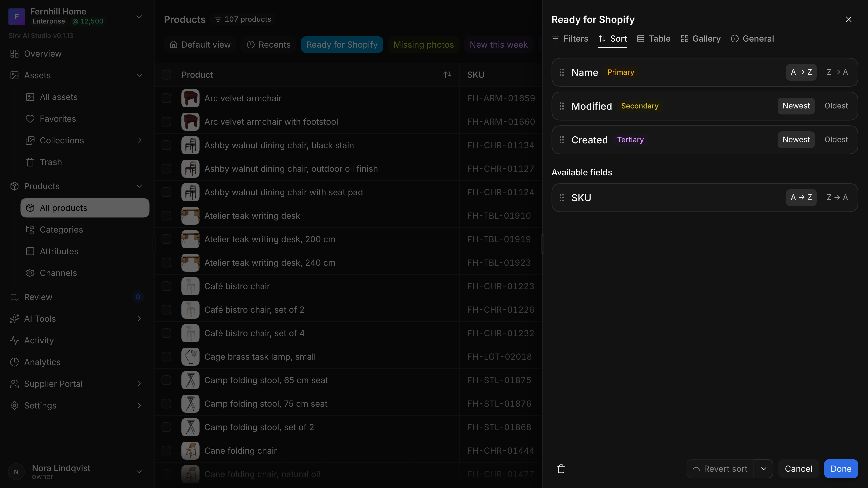Expand the Fernhill Home workspace switcher
This screenshot has height=488, width=868.
coord(139,16)
